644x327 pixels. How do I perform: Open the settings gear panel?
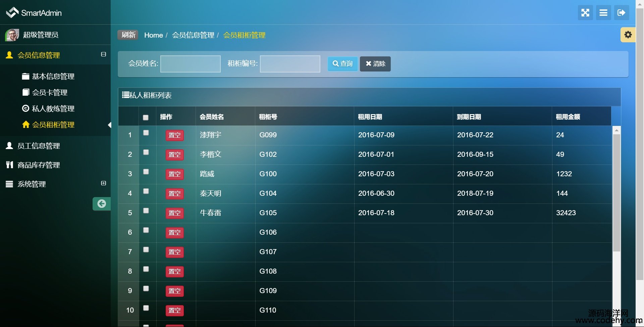pyautogui.click(x=628, y=35)
